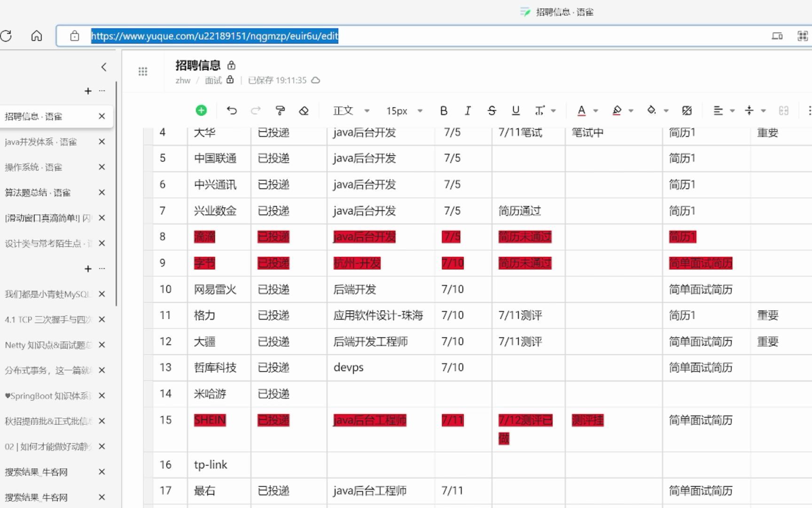
Task: Toggle italic formatting
Action: pyautogui.click(x=468, y=111)
